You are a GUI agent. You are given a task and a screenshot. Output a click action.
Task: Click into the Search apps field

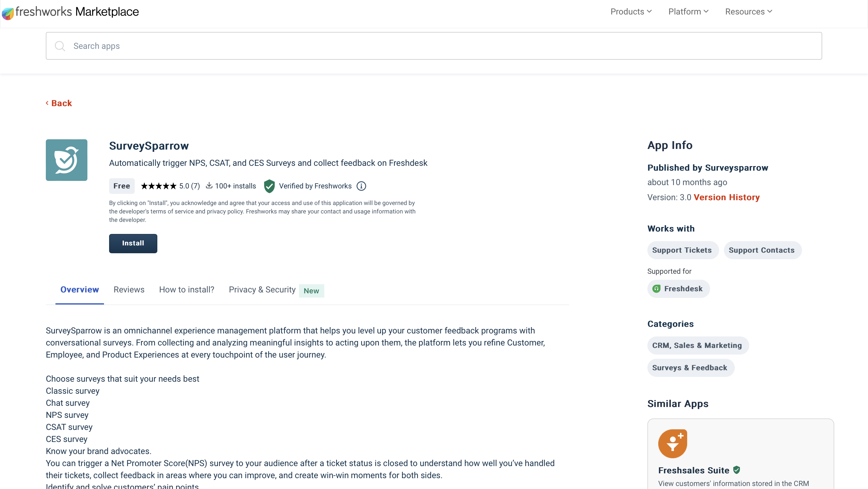[433, 46]
